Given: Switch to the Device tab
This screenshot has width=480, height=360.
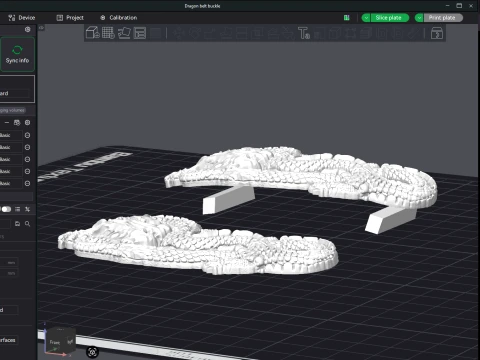Looking at the screenshot, I should tap(22, 18).
